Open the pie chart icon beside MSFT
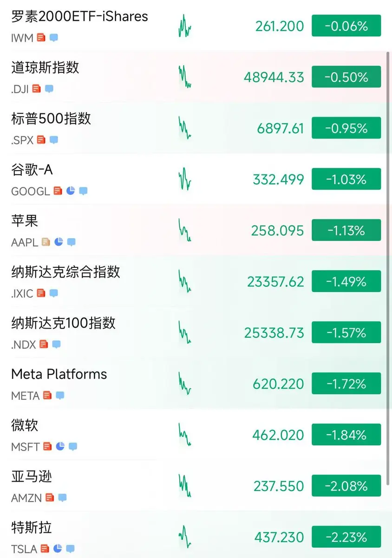 tap(60, 446)
